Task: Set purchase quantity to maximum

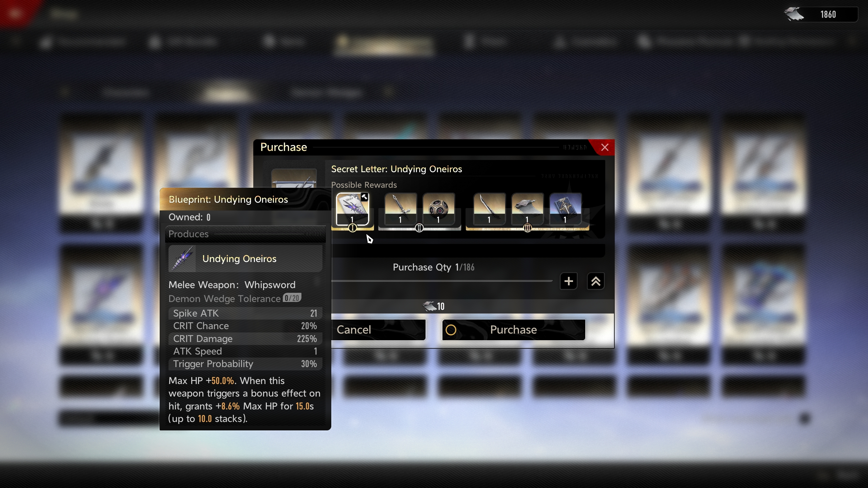Action: (x=596, y=281)
